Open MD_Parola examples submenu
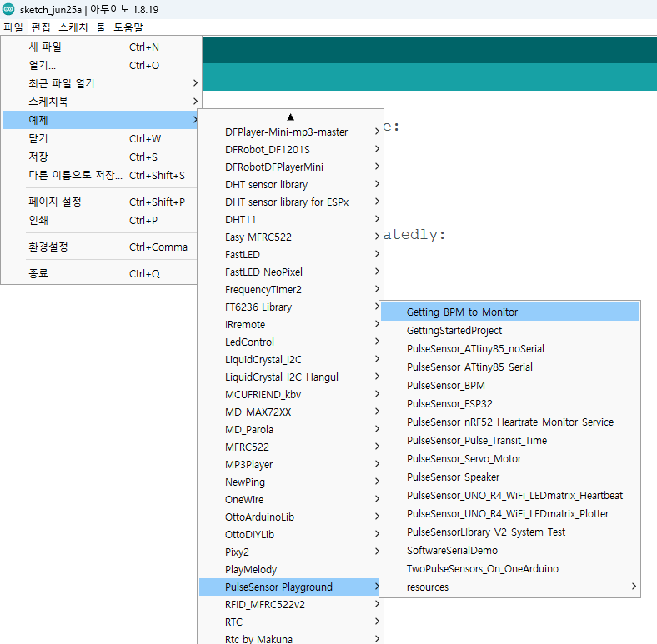The image size is (657, 644). [289, 430]
